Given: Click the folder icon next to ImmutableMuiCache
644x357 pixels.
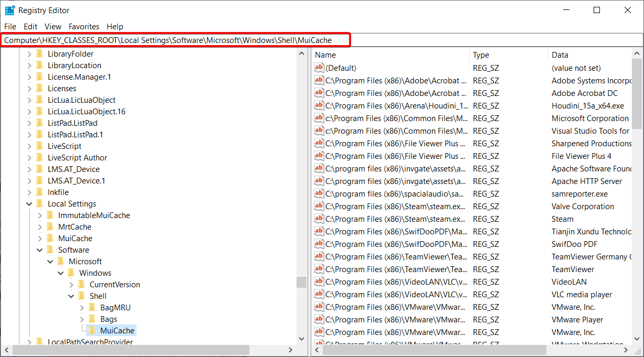Looking at the screenshot, I should click(50, 215).
